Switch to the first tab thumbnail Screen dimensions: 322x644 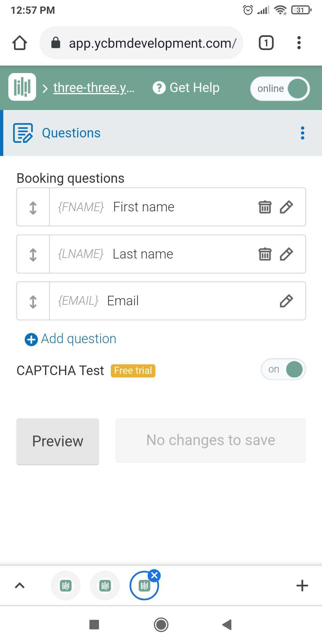(66, 586)
